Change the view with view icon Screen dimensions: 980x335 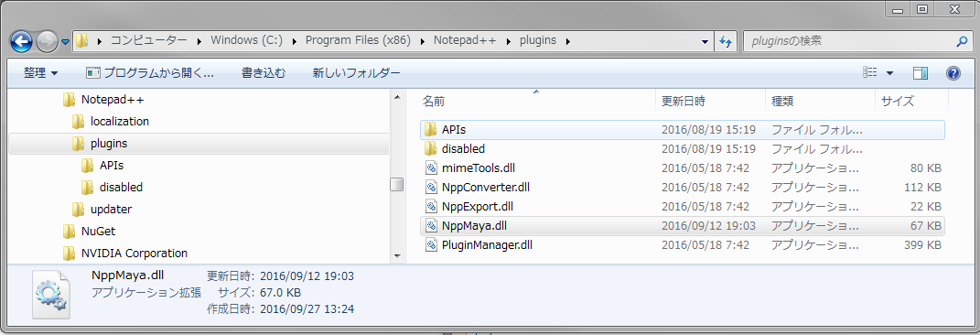[870, 73]
